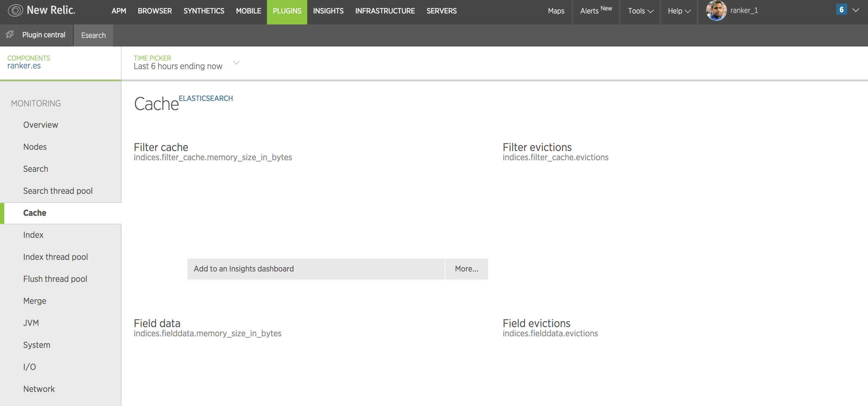868x406 pixels.
Task: Go to Nodes in the sidebar
Action: 35,147
